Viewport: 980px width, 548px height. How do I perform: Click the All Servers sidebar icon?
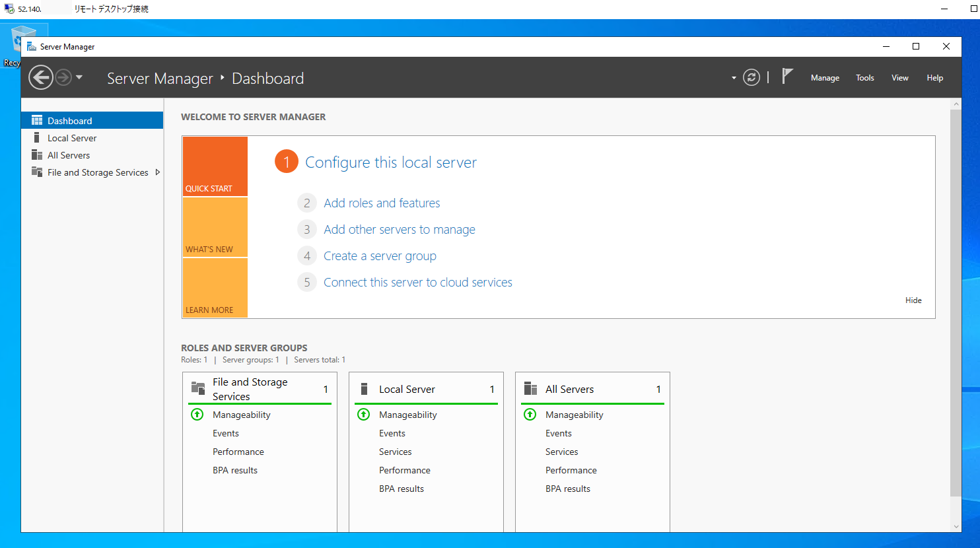pos(37,154)
